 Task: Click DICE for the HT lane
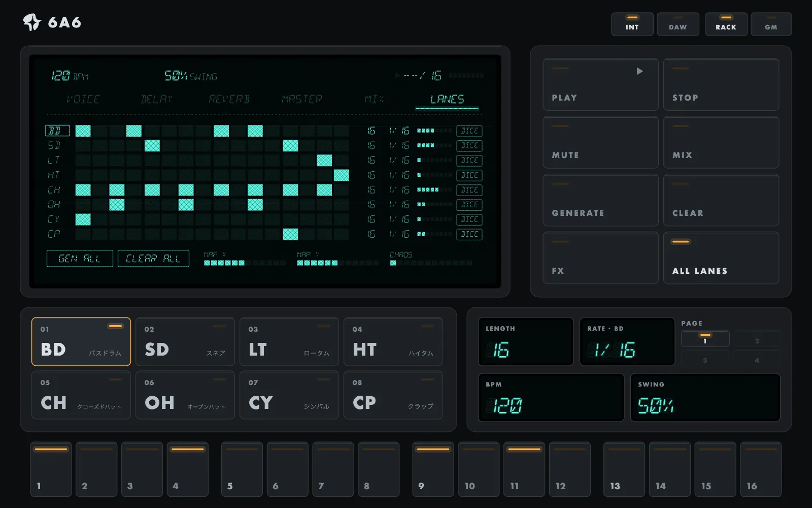coord(469,175)
